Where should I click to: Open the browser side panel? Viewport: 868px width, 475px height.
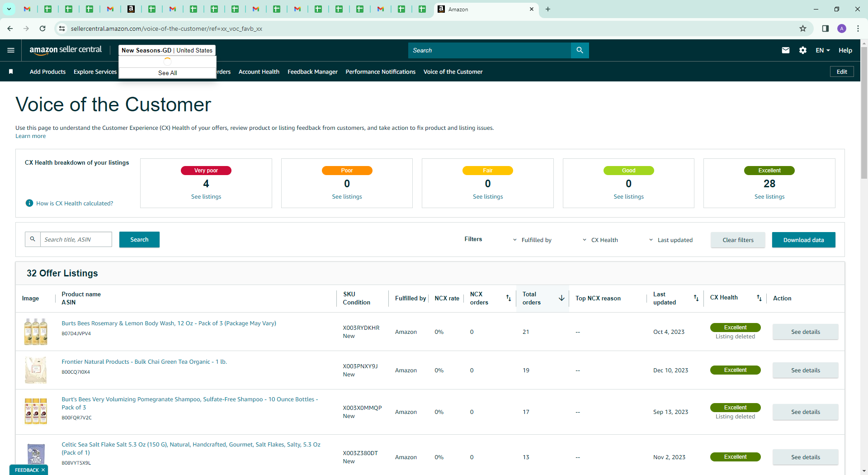[826, 28]
